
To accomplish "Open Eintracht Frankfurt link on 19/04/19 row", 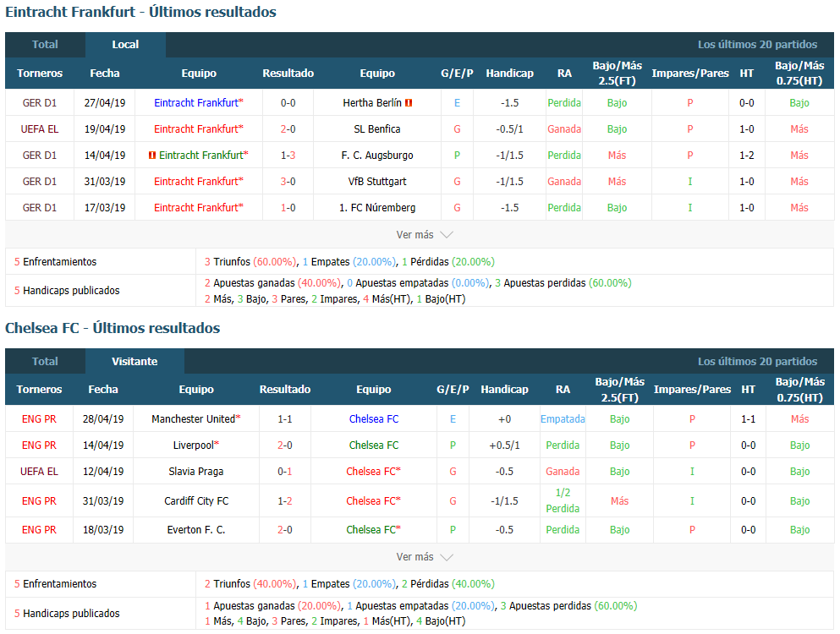I will pyautogui.click(x=198, y=129).
